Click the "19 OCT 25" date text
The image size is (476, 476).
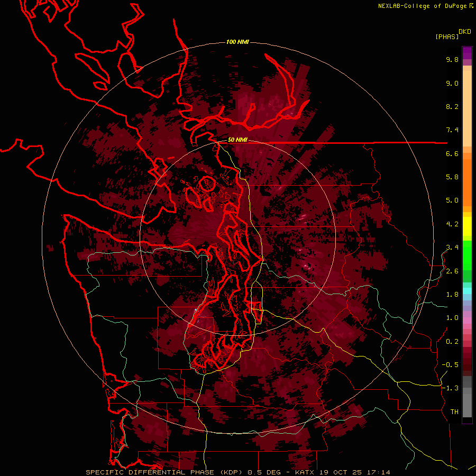tap(340, 472)
